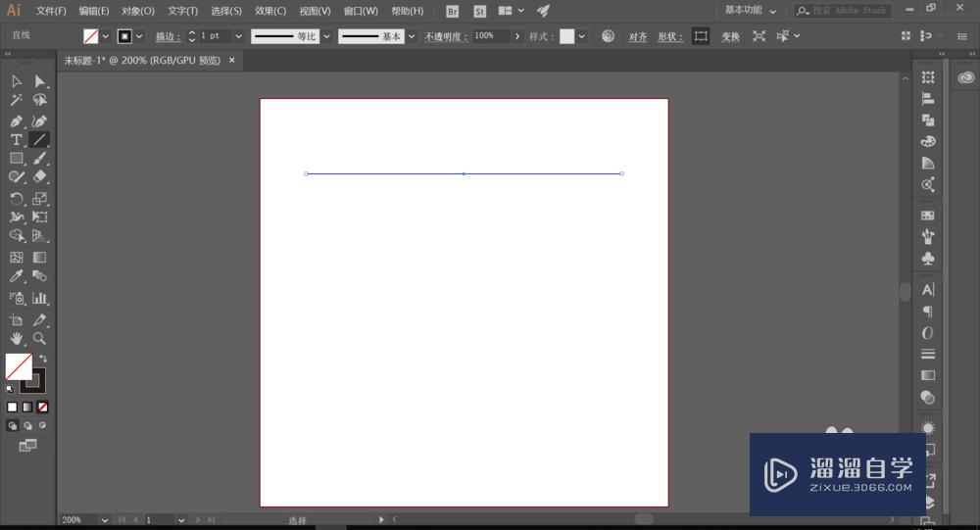Open the 效果(C) menu
Image resolution: width=980 pixels, height=530 pixels.
click(270, 11)
